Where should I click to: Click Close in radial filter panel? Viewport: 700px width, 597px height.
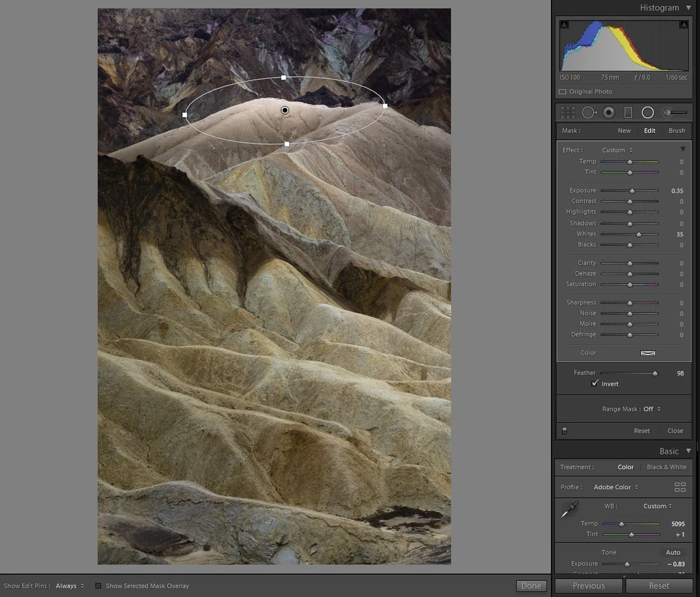tap(675, 431)
